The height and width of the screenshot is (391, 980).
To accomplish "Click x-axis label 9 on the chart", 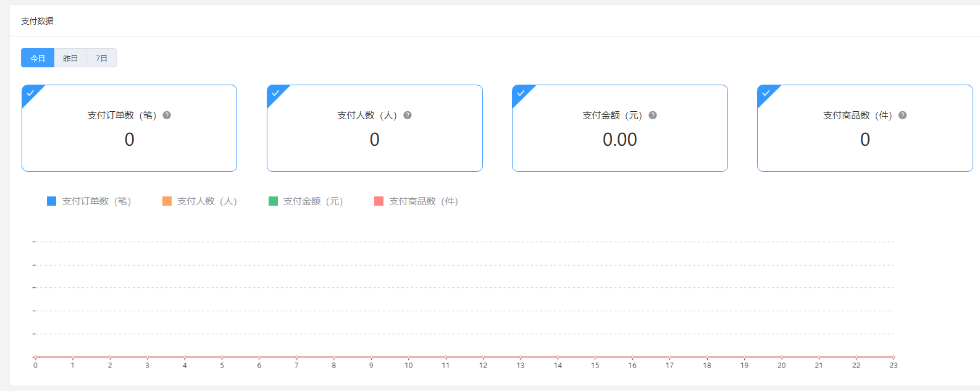I will click(371, 366).
